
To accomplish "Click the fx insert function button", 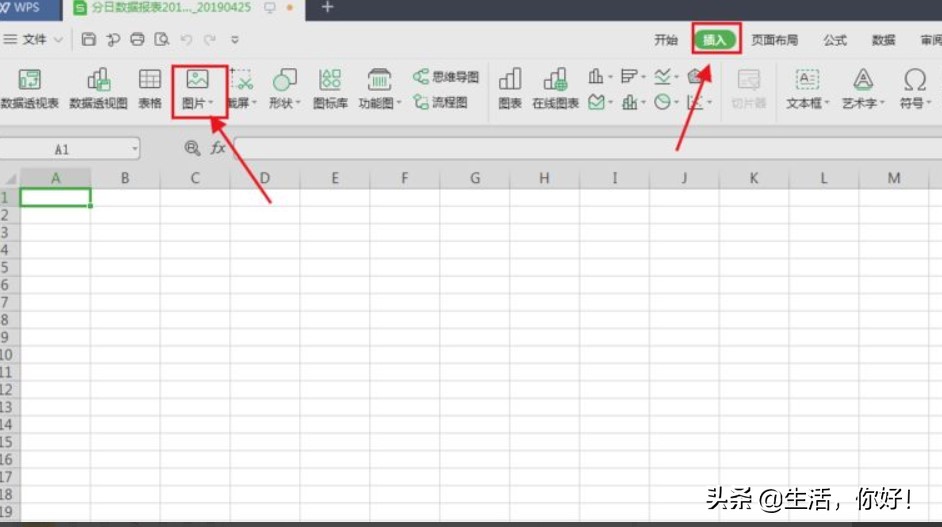I will point(218,148).
